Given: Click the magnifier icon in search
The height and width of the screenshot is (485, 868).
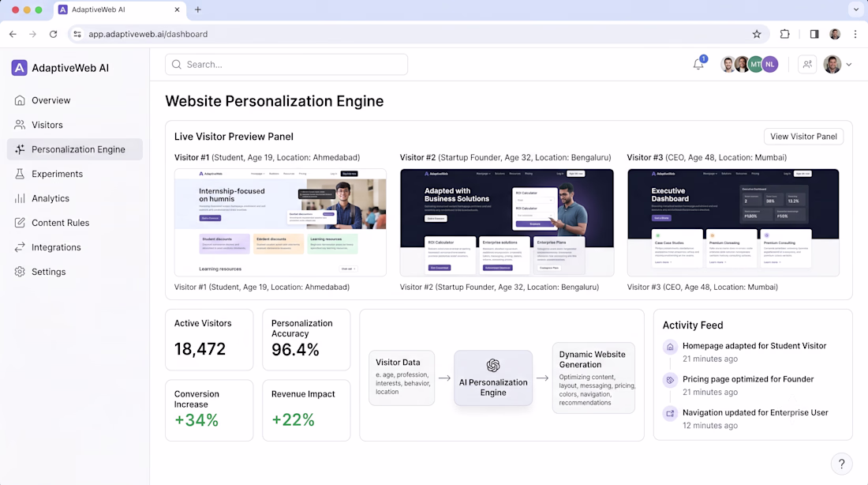Looking at the screenshot, I should [x=177, y=64].
